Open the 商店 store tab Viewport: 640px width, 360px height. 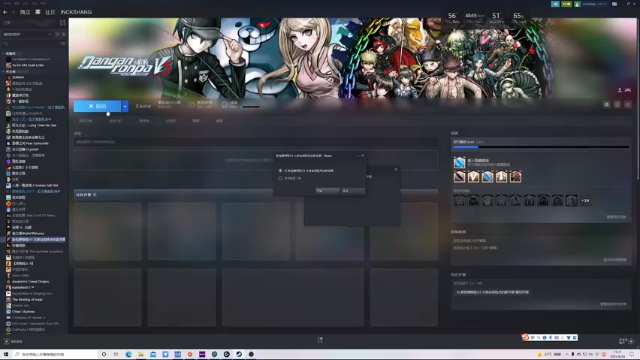25,12
